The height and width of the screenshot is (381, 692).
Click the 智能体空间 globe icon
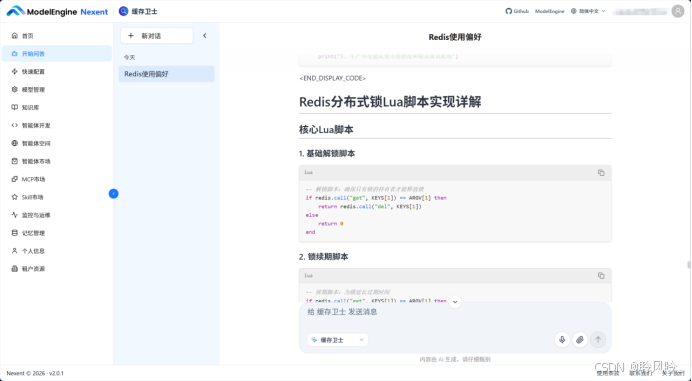coord(15,143)
